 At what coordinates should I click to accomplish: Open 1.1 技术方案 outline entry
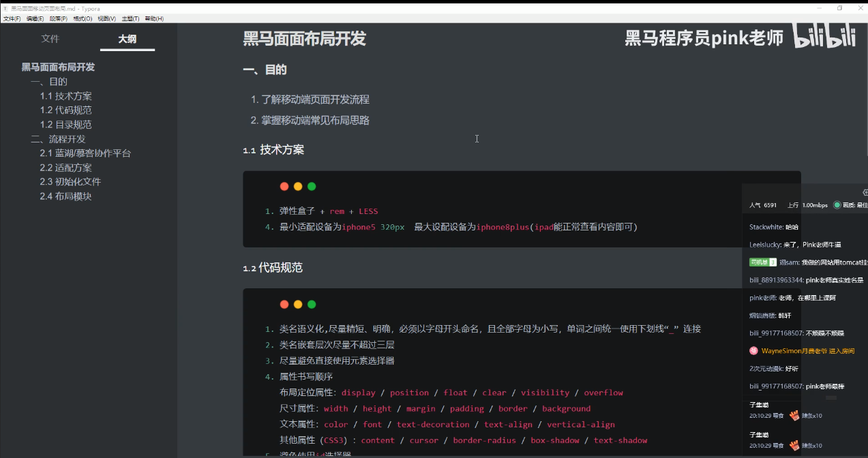coord(65,96)
